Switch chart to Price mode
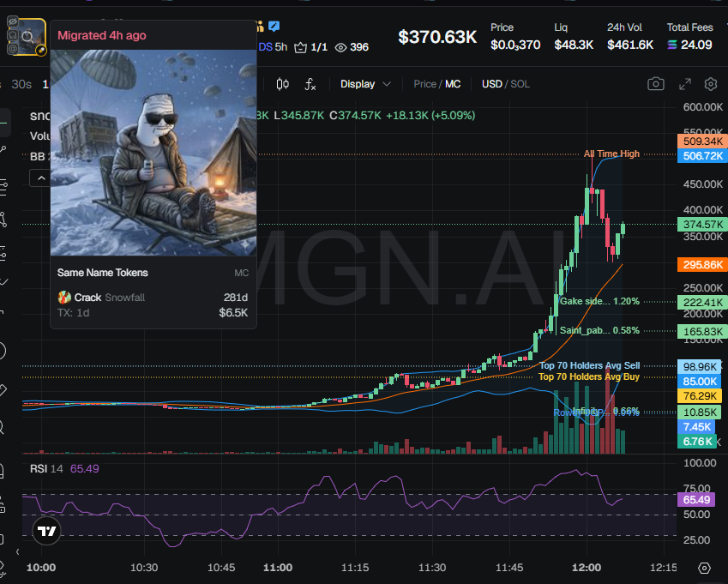 click(x=424, y=84)
